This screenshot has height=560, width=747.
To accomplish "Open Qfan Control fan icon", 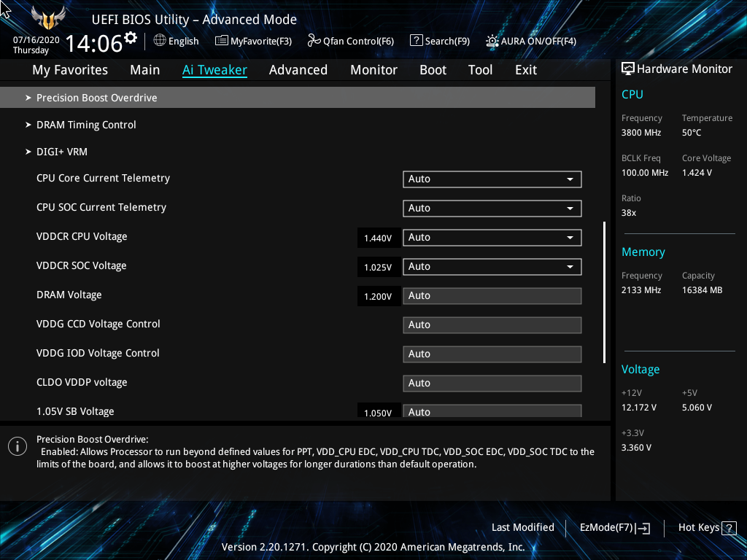I will 314,41.
